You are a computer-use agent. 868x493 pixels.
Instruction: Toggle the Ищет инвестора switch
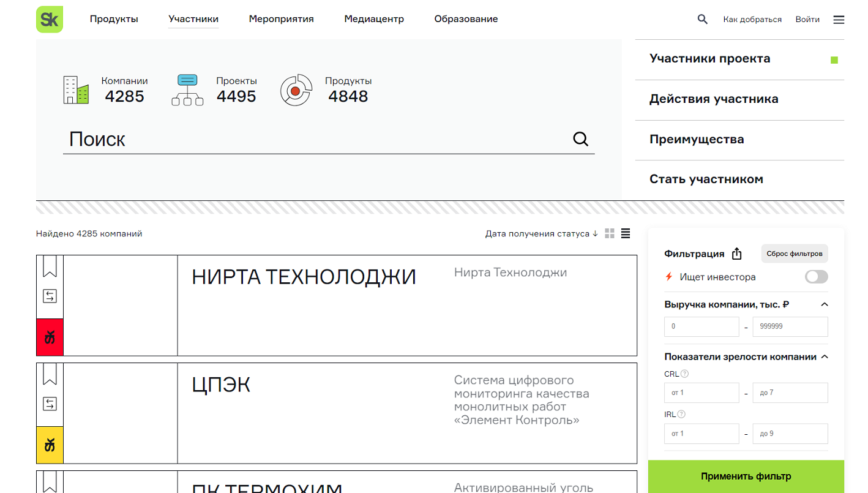click(816, 277)
